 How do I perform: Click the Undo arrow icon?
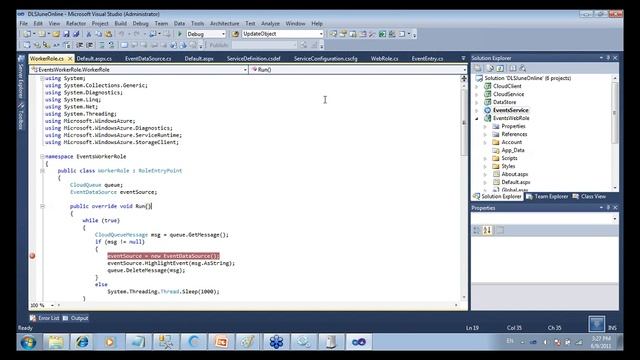click(x=122, y=34)
